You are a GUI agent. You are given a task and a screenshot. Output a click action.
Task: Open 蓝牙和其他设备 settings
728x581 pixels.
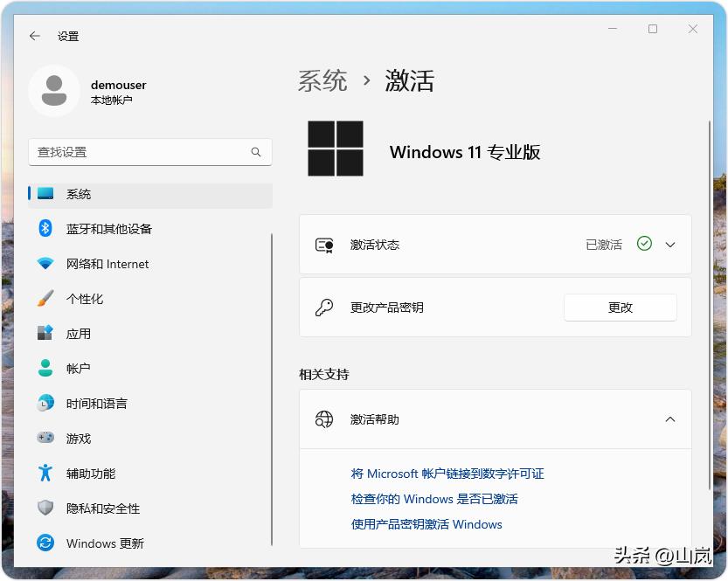click(x=150, y=228)
